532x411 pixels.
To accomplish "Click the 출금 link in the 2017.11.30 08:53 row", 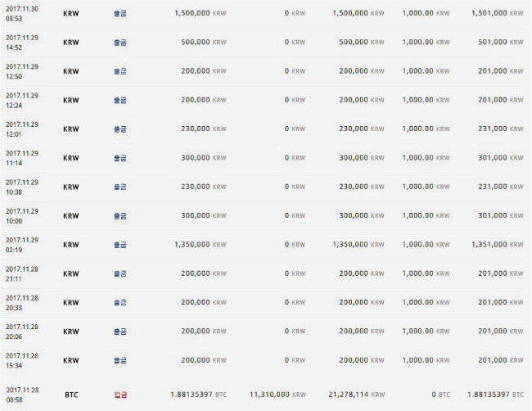I will tap(120, 14).
